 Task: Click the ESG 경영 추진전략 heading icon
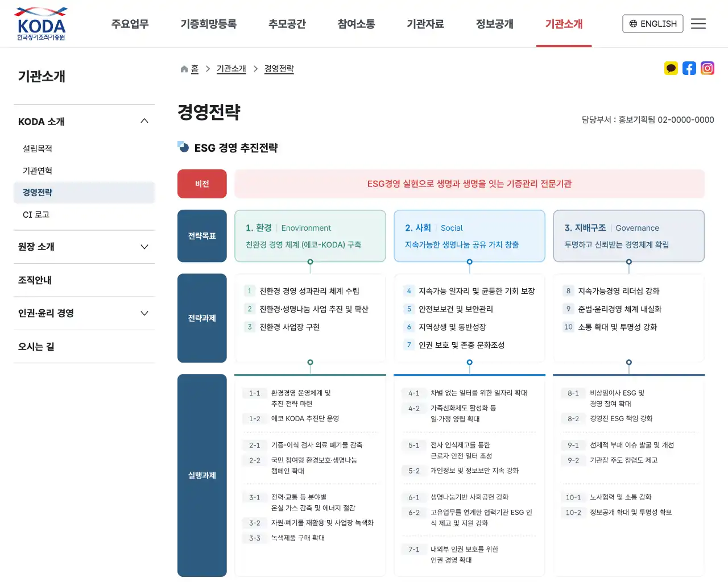point(183,148)
